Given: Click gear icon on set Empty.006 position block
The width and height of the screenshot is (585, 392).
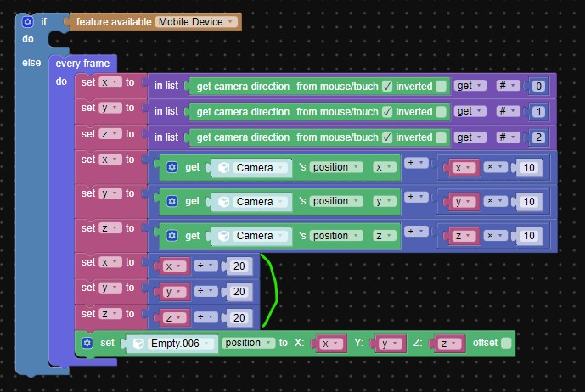Looking at the screenshot, I should point(87,343).
